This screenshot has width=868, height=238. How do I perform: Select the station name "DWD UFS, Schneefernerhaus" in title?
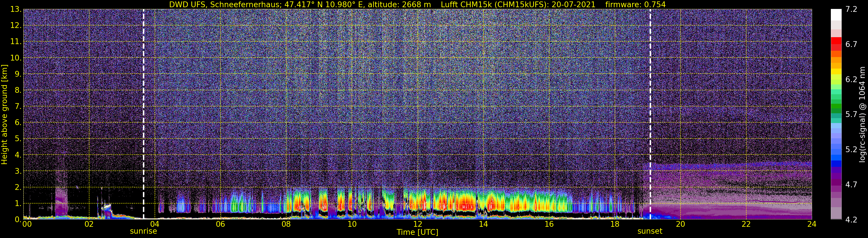pyautogui.click(x=225, y=4)
